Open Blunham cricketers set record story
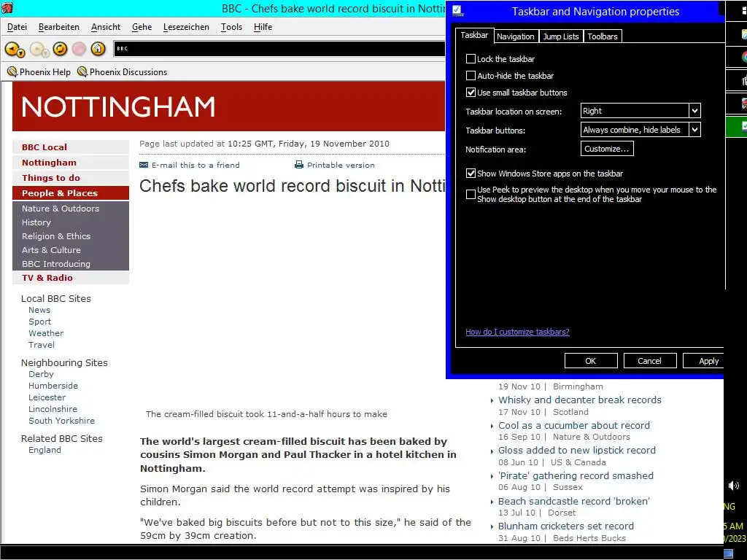747x560 pixels. 566,526
